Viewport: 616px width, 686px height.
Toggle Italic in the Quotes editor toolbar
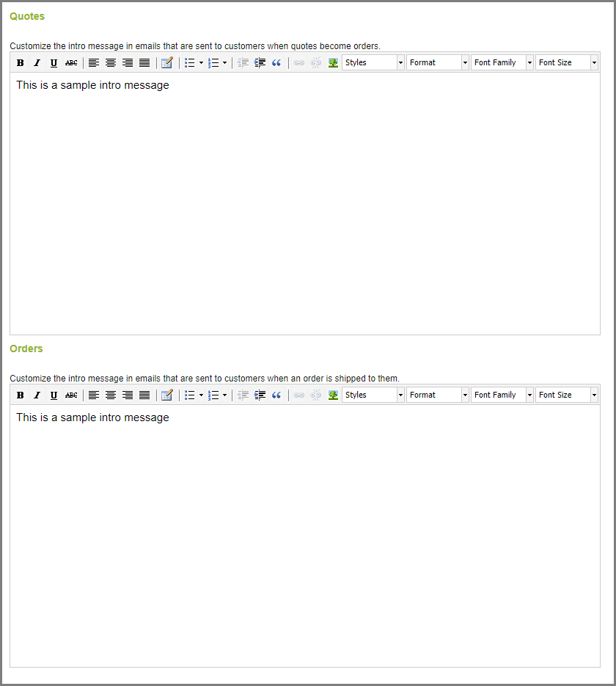pos(37,62)
